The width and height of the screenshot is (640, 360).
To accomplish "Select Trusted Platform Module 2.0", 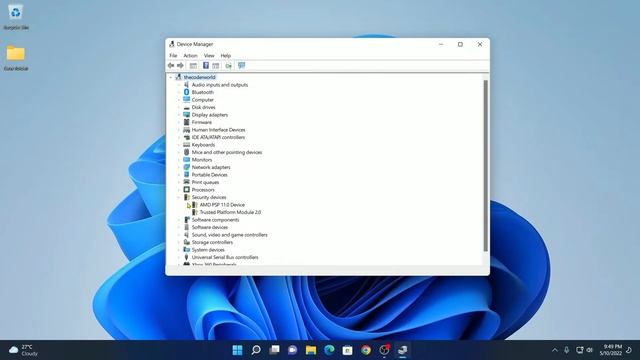I will 230,212.
